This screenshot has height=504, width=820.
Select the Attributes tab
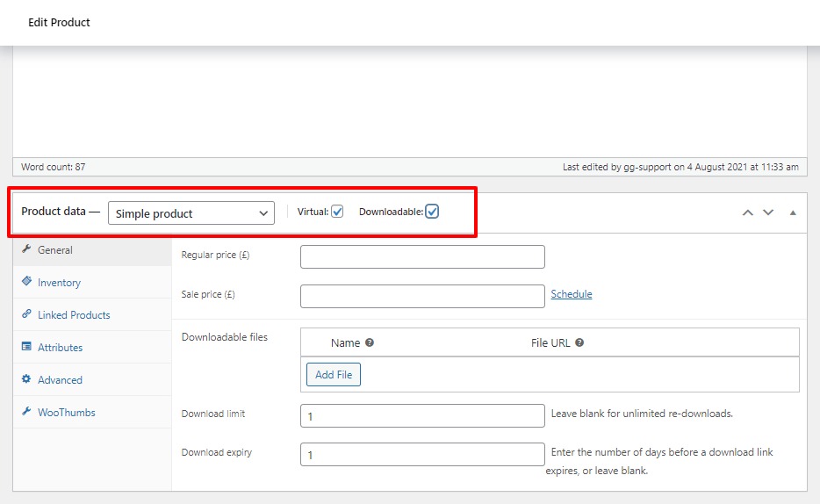point(92,347)
